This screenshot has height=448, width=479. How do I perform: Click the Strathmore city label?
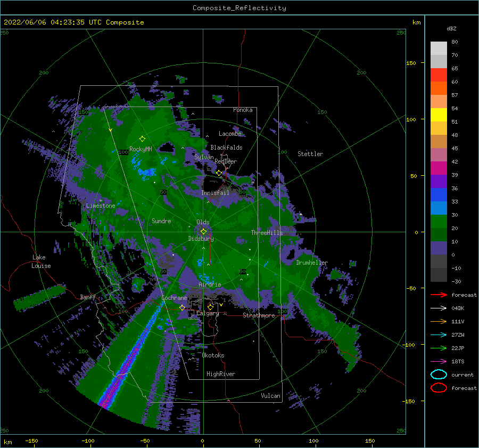[x=259, y=315]
